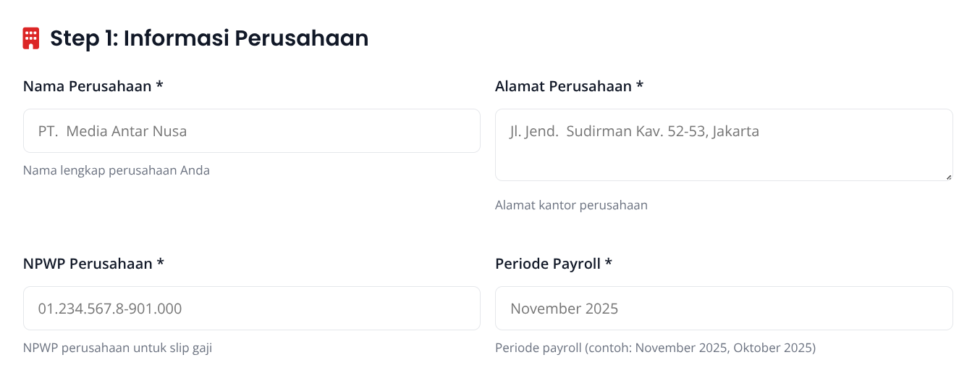Click the 'Alamat Perusahaan' field label
This screenshot has width=980, height=389.
(x=563, y=86)
